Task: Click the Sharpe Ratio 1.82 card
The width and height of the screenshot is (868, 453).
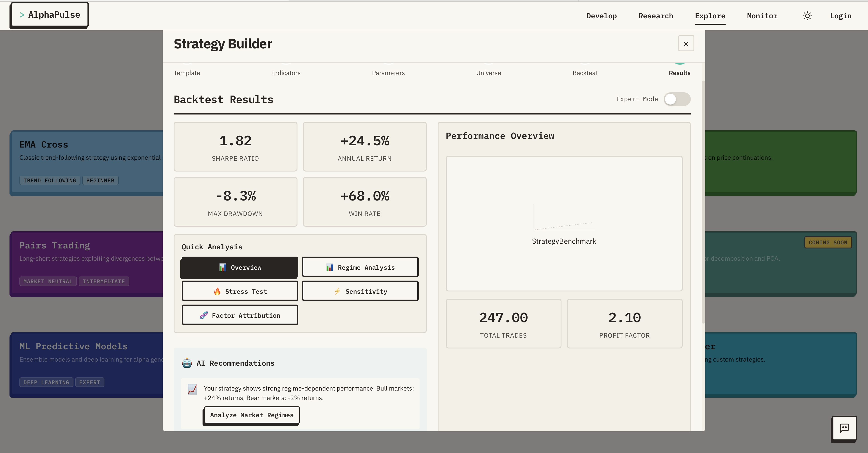Action: (235, 147)
